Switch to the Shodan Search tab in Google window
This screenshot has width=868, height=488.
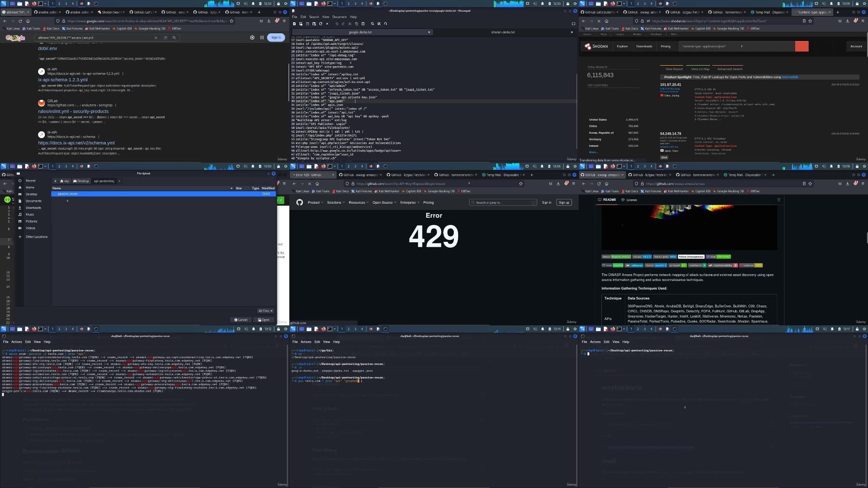110,12
